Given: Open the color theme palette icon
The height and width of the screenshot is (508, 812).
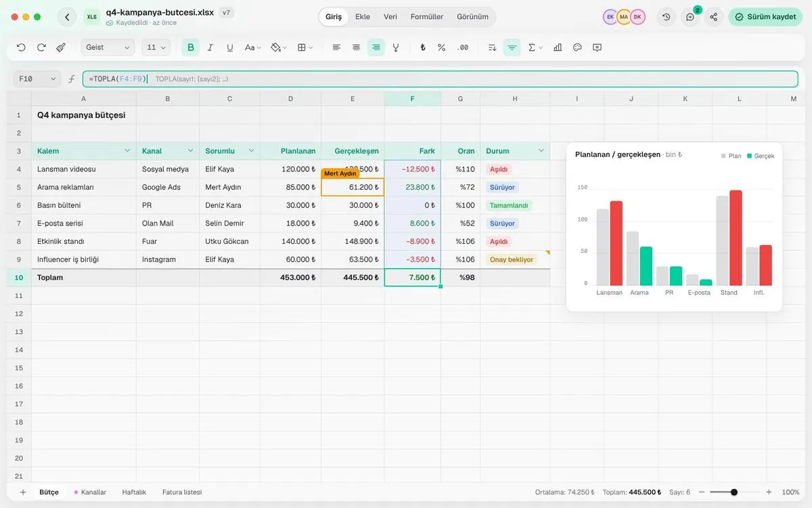Looking at the screenshot, I should [x=577, y=47].
